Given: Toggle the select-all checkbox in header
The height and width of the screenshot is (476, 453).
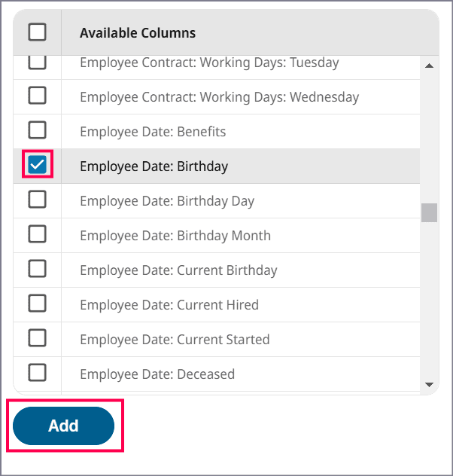Looking at the screenshot, I should click(37, 32).
